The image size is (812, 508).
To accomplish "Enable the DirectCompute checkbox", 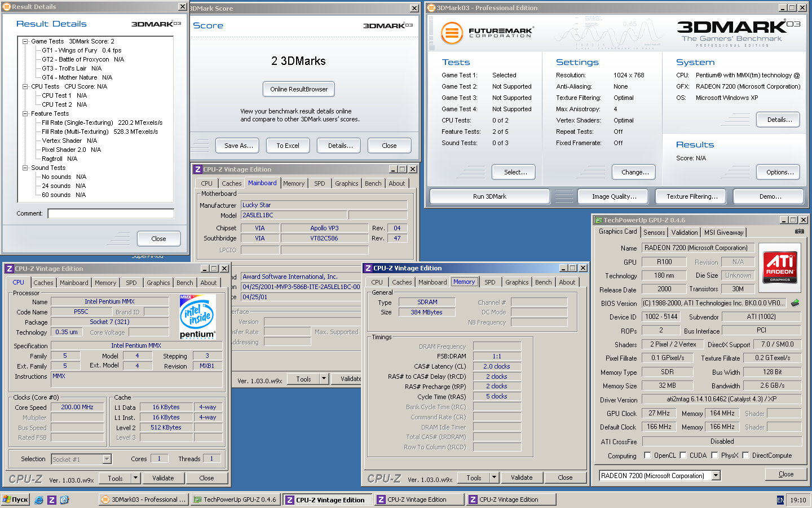I will point(745,455).
